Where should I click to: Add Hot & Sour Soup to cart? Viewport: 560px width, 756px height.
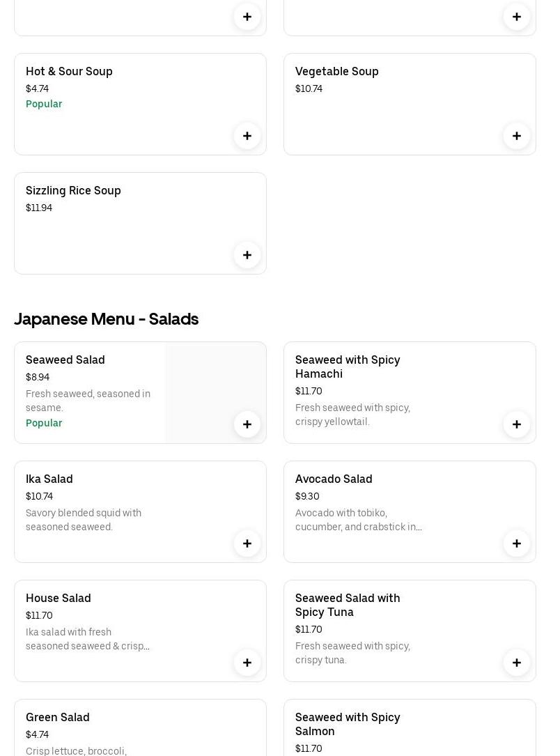[x=247, y=136]
